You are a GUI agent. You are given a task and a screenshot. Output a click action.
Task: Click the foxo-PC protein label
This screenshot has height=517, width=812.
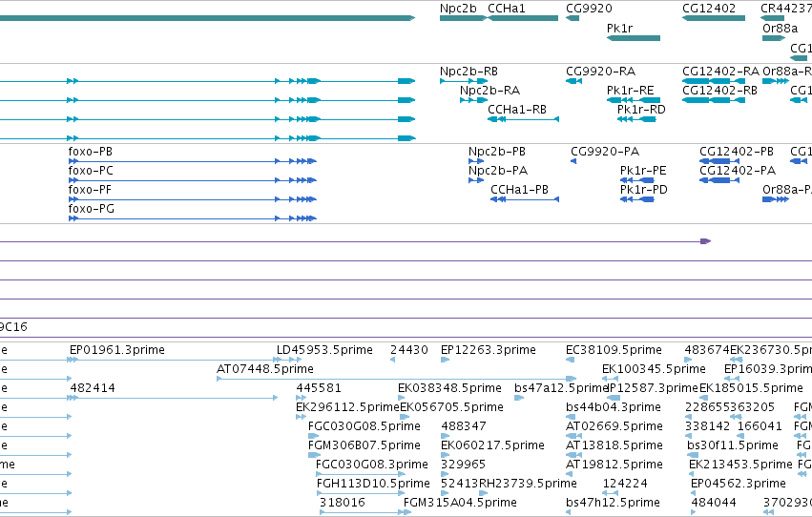[x=91, y=171]
